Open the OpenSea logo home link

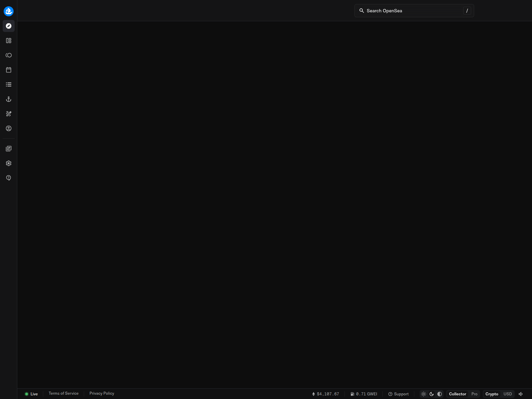tap(9, 11)
